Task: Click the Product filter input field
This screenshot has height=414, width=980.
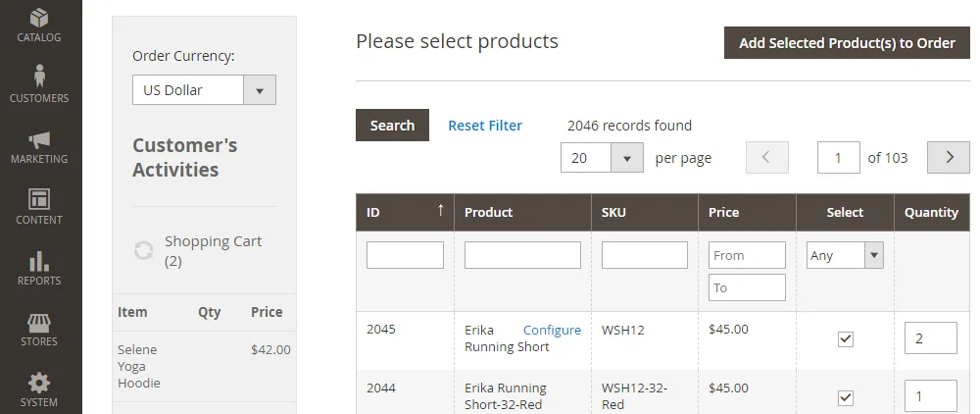Action: [522, 255]
